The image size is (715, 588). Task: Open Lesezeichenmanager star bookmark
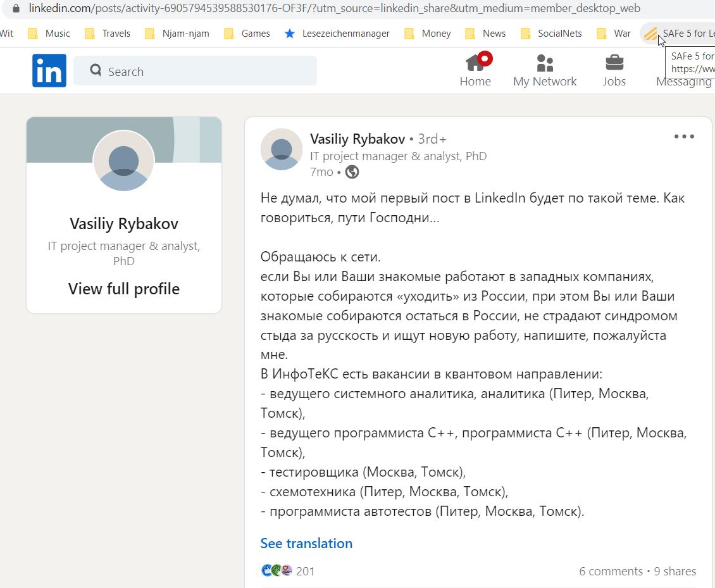tap(337, 34)
